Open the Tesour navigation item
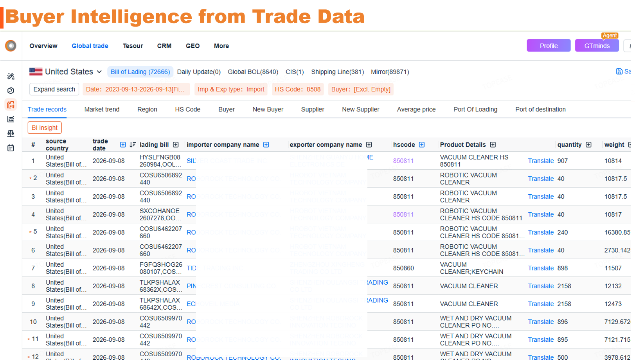 coord(133,46)
